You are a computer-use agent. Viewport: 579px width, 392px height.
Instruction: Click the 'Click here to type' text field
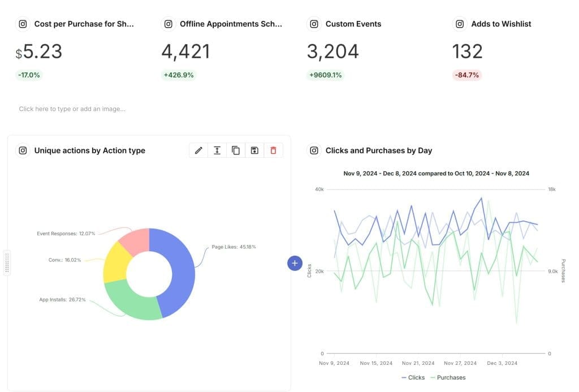coord(72,109)
